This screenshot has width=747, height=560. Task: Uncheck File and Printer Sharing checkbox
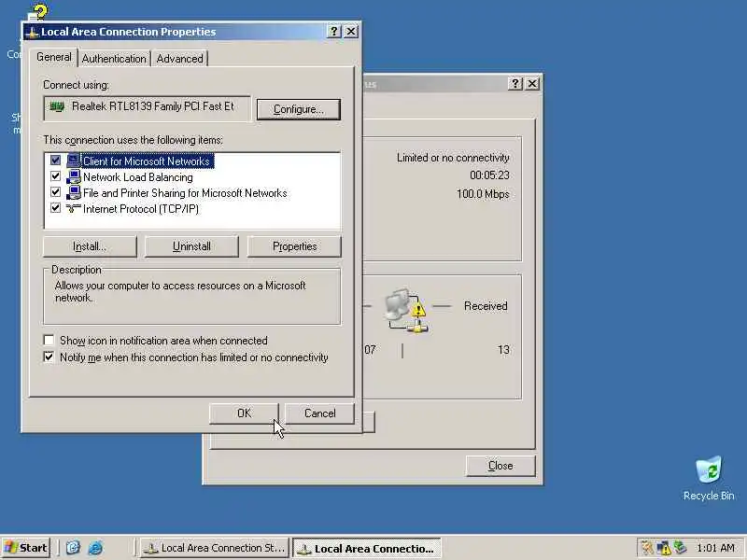click(56, 192)
